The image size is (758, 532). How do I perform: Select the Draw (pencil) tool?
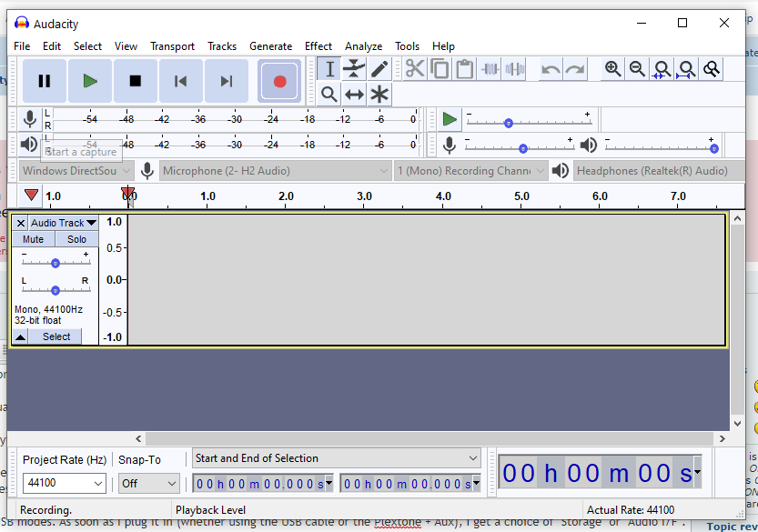pos(379,68)
